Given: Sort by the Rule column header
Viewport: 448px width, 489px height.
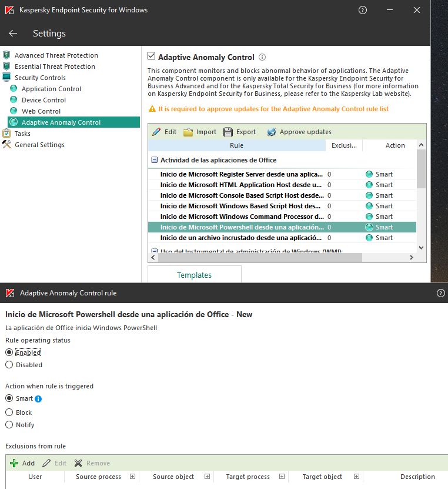Looking at the screenshot, I should 236,145.
